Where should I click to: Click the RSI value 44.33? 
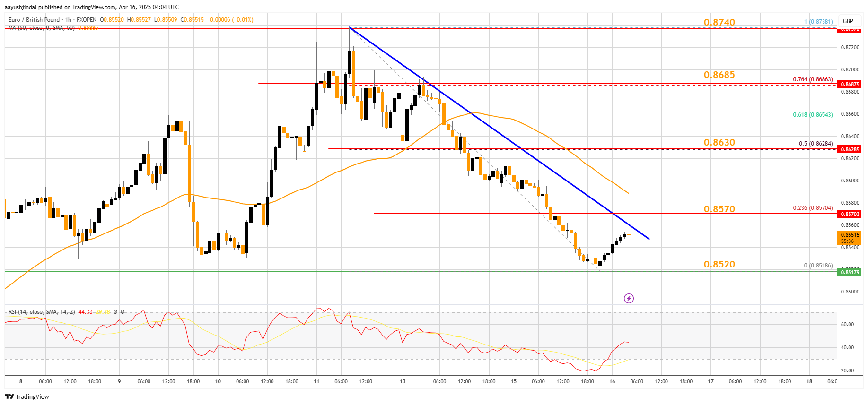coord(86,312)
